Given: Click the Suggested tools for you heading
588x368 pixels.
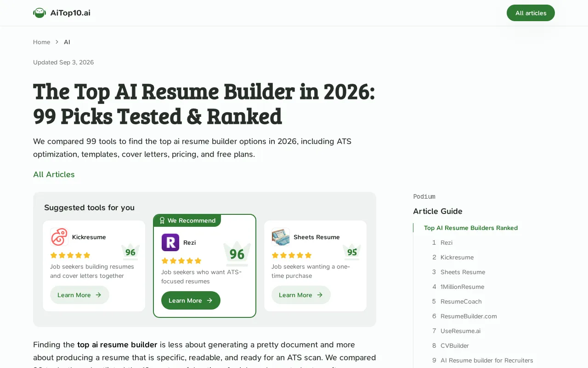Looking at the screenshot, I should (x=90, y=207).
